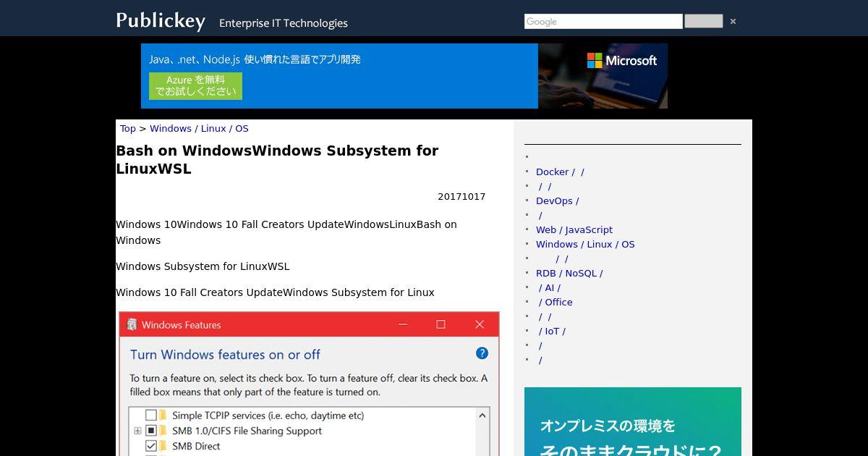Click the laptop photo in Azure ad
The image size is (868, 456).
603,76
